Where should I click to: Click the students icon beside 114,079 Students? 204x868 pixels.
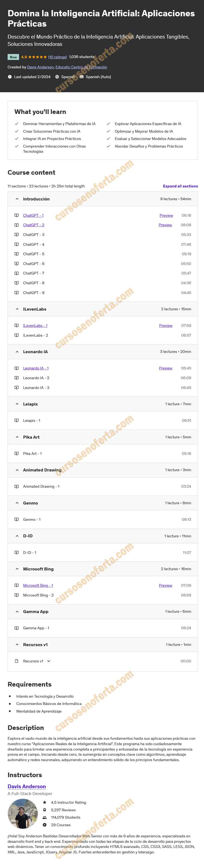coord(45,818)
